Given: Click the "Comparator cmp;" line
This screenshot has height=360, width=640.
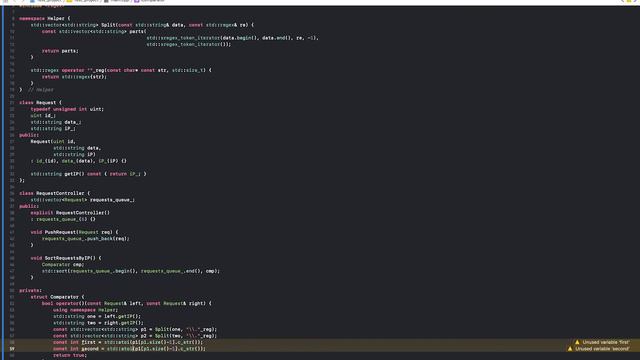Looking at the screenshot, I should [x=63, y=264].
